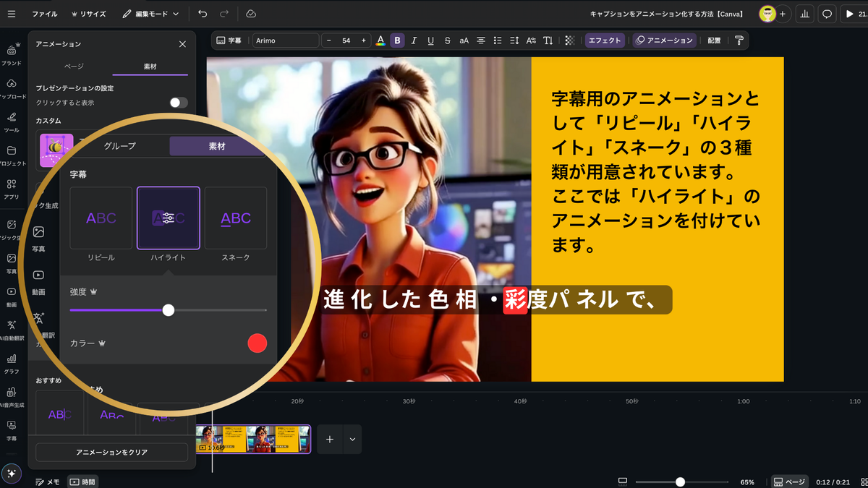868x488 pixels.
Task: Open the comments speech bubble
Action: [x=827, y=14]
